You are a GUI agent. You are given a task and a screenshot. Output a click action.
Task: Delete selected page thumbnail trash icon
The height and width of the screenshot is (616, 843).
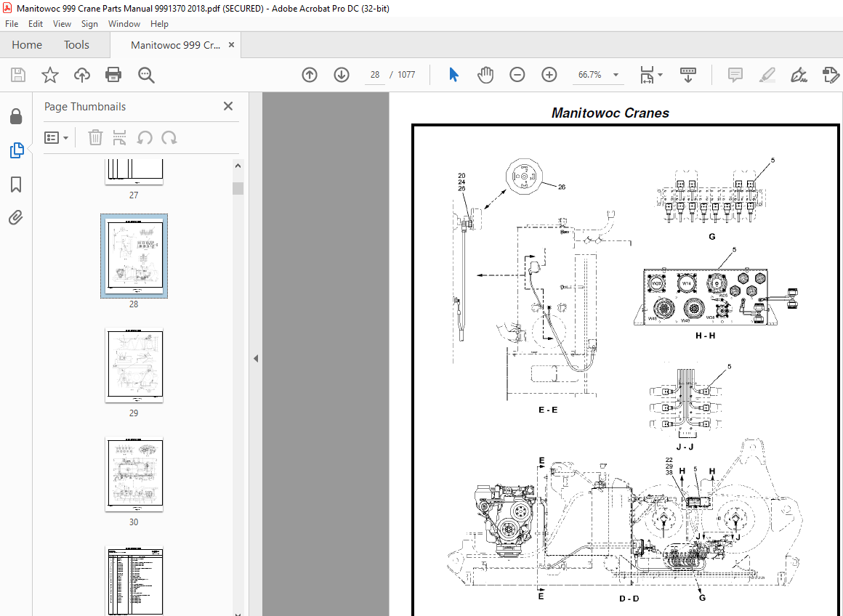[x=95, y=137]
